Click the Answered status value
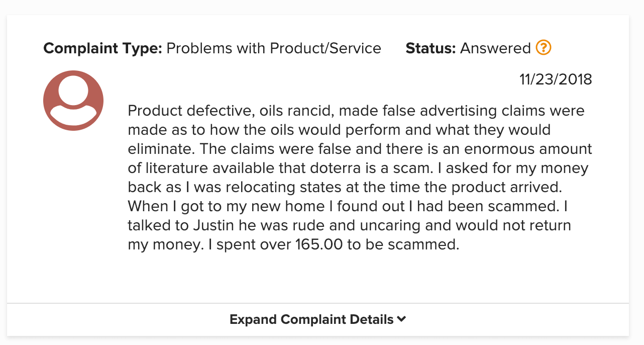Screen dimensions: 644x345 click(x=496, y=48)
